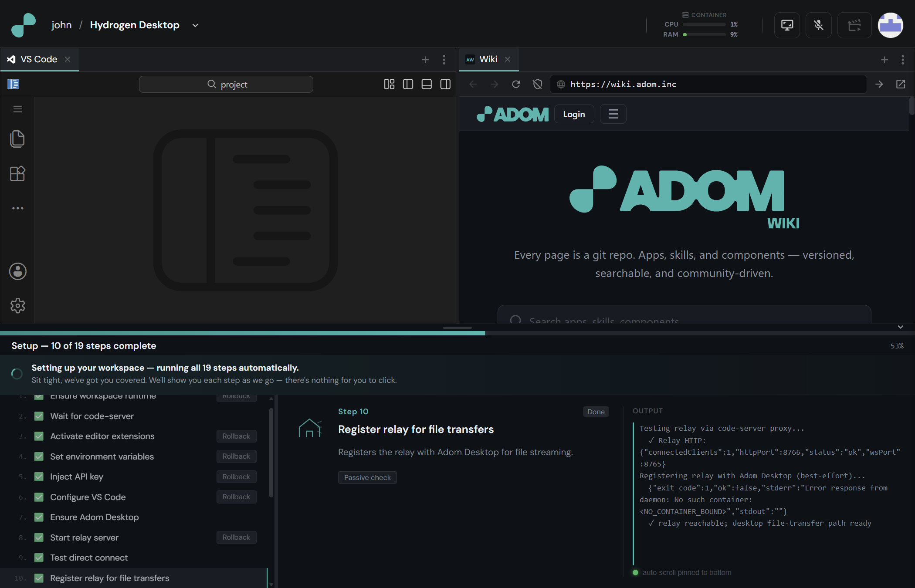915x588 pixels.
Task: Toggle the muted microphone icon
Action: pos(819,25)
